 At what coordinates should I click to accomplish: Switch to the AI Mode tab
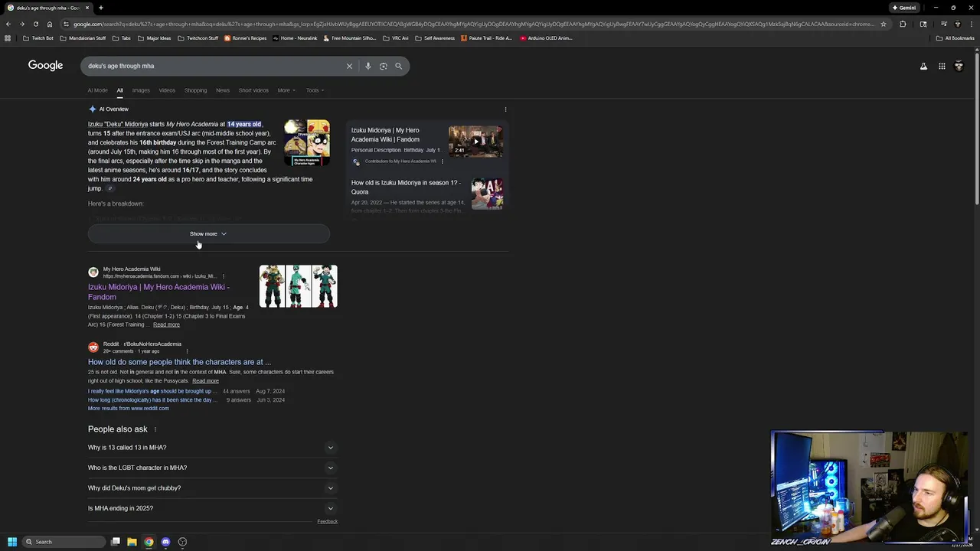97,90
